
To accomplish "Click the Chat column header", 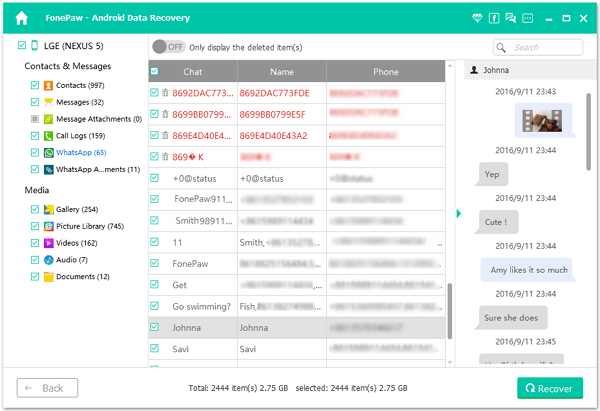I will (193, 72).
